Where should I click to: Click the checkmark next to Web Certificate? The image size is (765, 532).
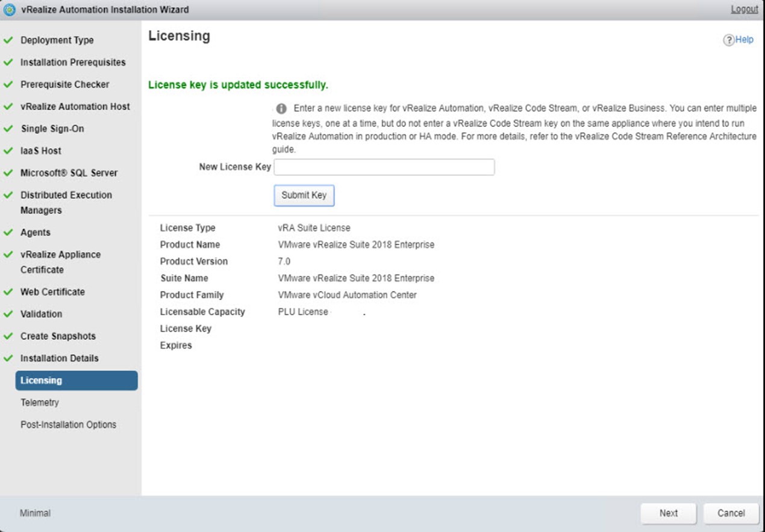pos(8,292)
